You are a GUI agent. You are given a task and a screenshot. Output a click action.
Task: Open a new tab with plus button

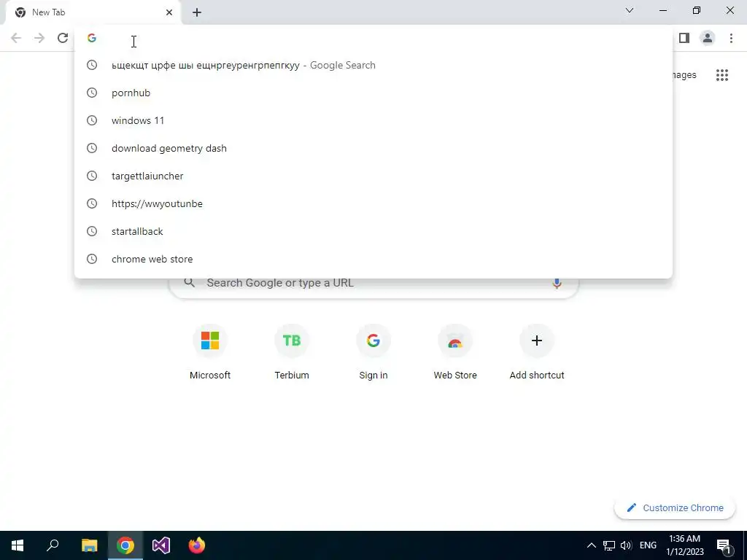197,12
